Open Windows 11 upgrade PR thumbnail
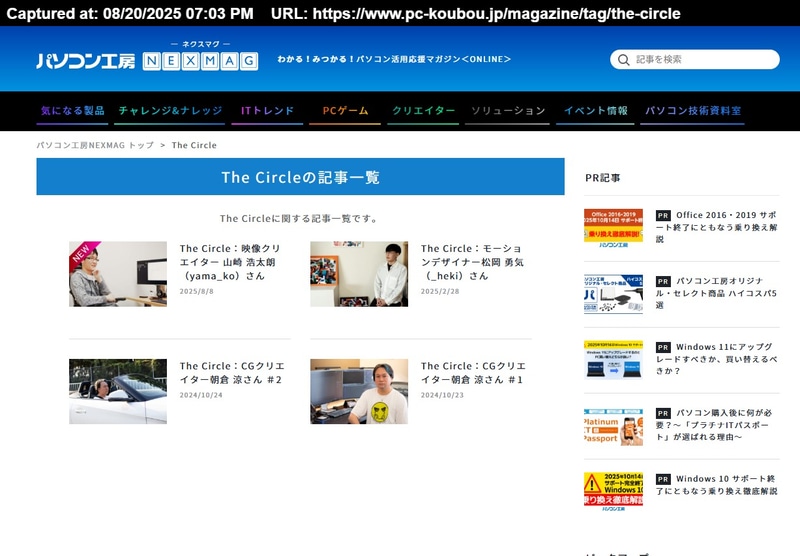 [613, 360]
